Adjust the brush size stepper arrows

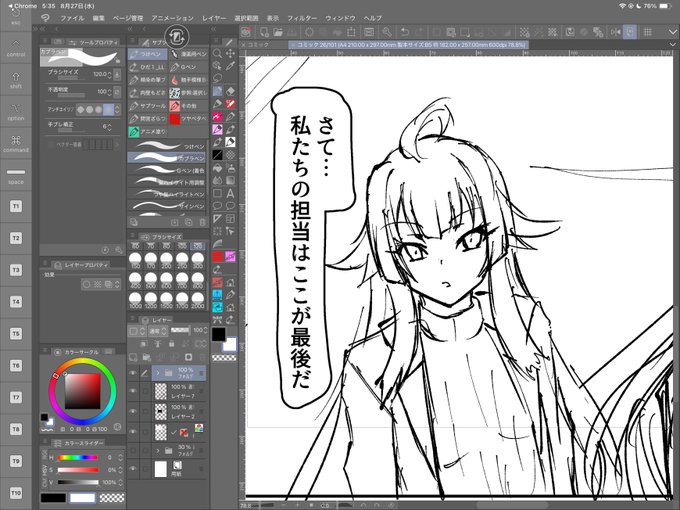click(109, 75)
